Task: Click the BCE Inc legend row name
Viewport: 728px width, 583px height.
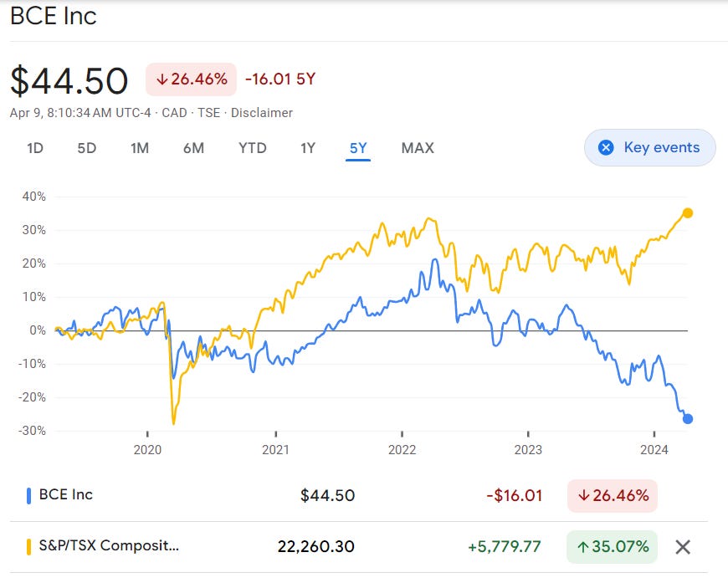Action: point(66,495)
